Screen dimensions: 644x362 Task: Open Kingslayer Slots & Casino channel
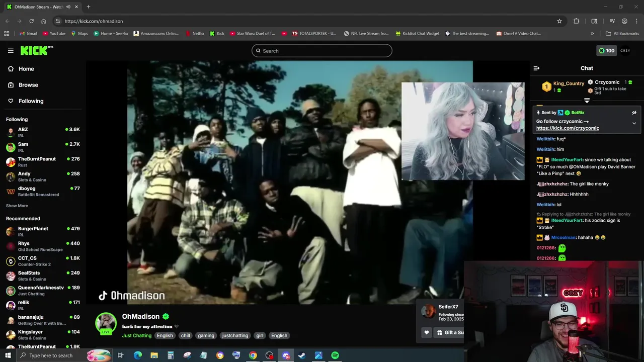(43, 335)
